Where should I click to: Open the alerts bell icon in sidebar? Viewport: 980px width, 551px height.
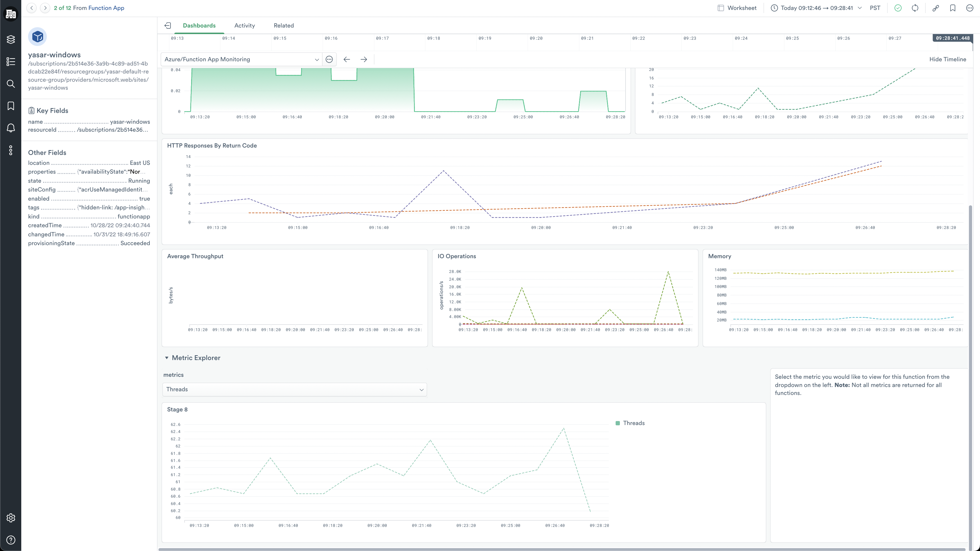(11, 128)
